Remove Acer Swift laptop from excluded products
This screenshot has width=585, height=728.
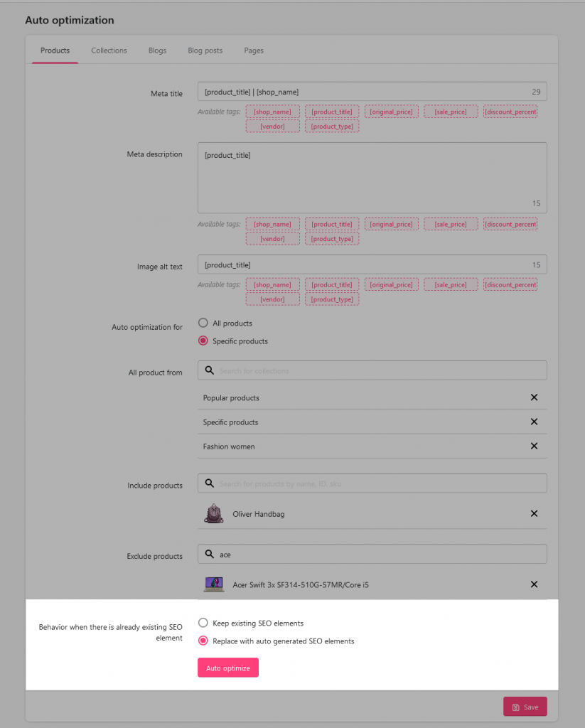click(534, 584)
